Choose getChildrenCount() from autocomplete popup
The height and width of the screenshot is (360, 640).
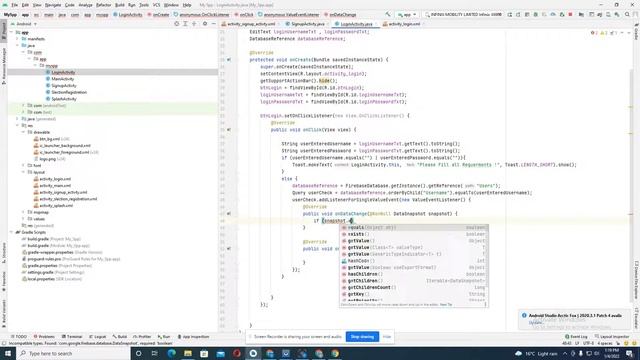coord(413,288)
